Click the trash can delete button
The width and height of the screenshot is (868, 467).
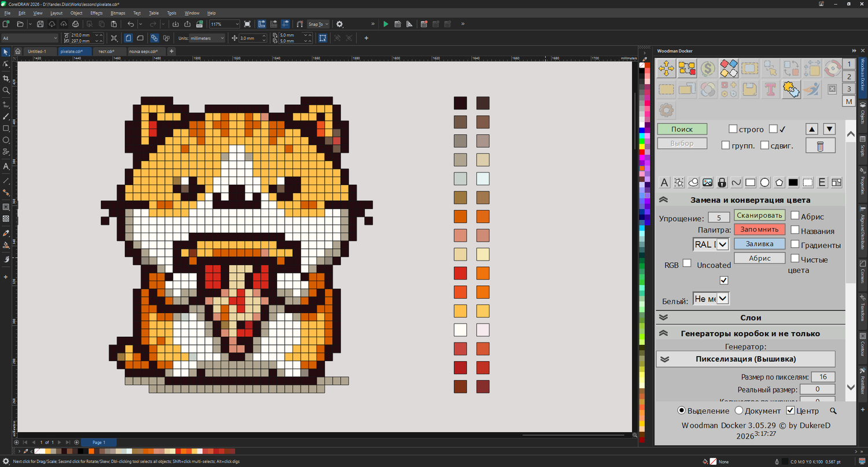[x=820, y=146]
